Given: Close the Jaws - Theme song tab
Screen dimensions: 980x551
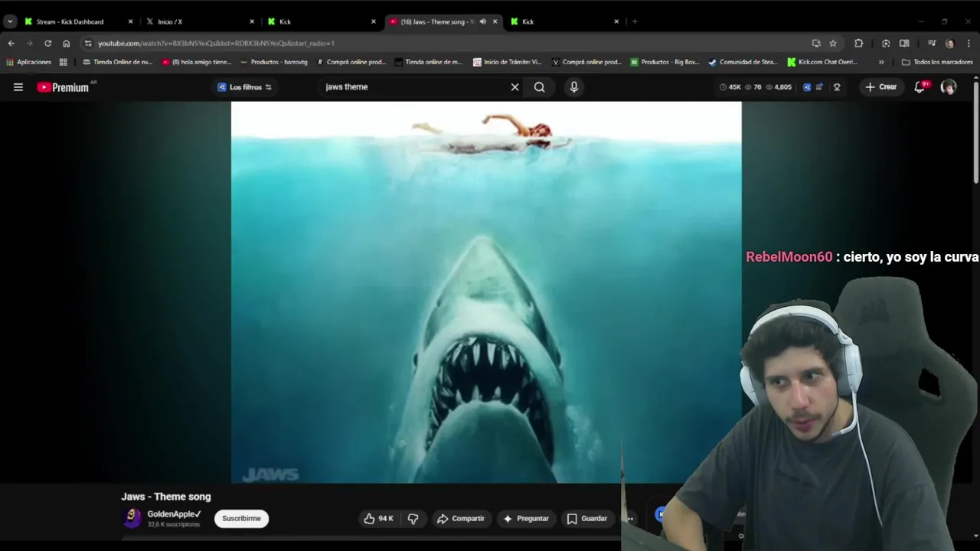Looking at the screenshot, I should coord(495,21).
